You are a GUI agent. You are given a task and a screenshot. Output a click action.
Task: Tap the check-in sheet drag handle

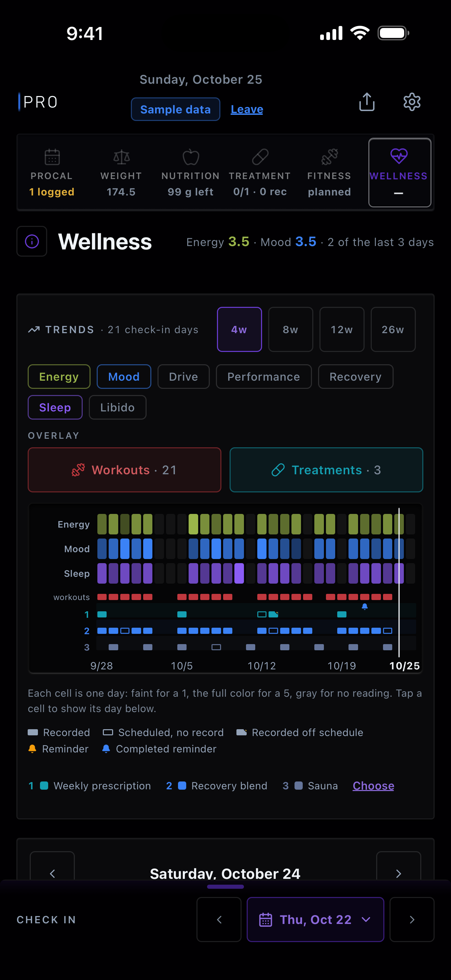(225, 886)
